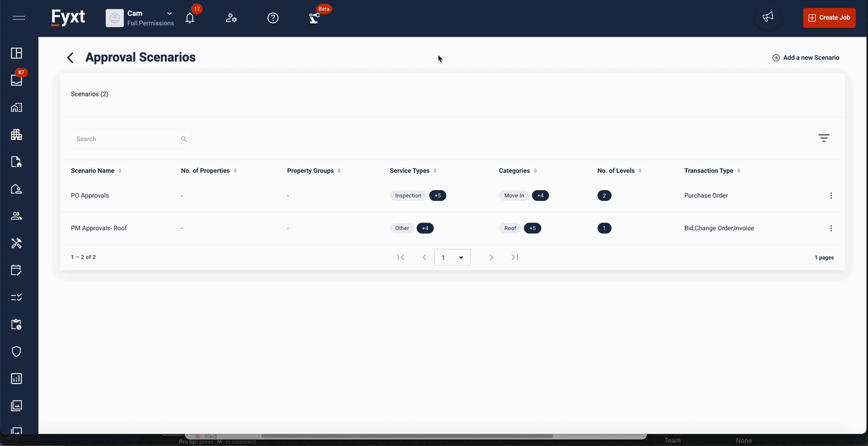Click the Roof category chip
This screenshot has height=446, width=868.
point(510,228)
